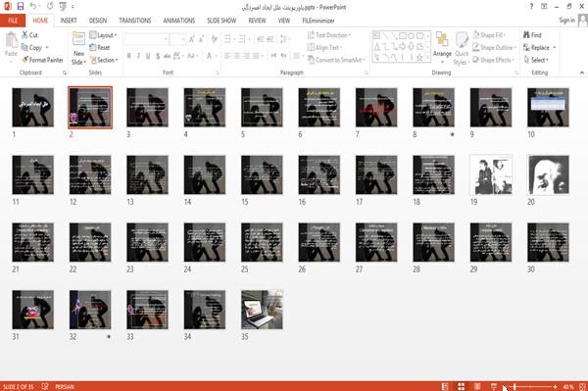Switch to the REVIEW tab
588x391 pixels.
[257, 21]
